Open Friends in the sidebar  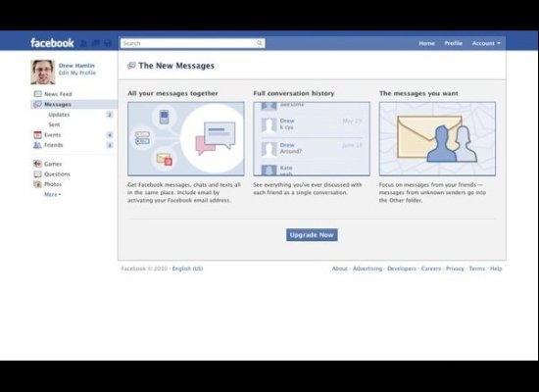(53, 145)
